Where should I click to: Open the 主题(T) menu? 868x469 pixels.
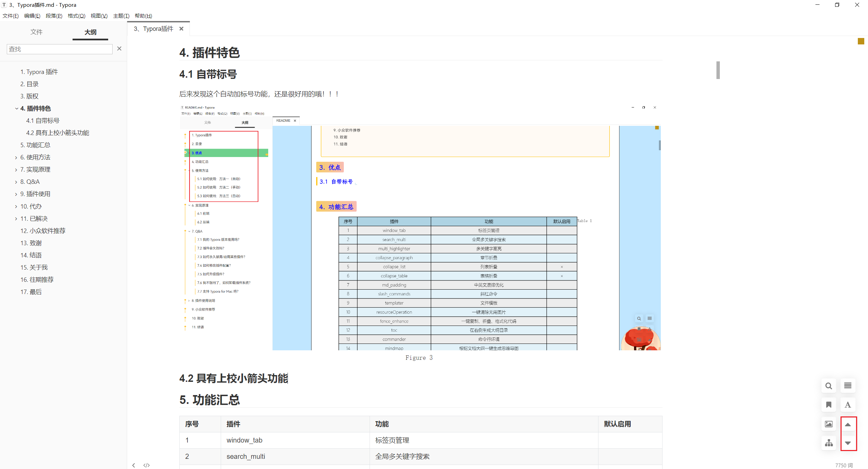(x=121, y=16)
